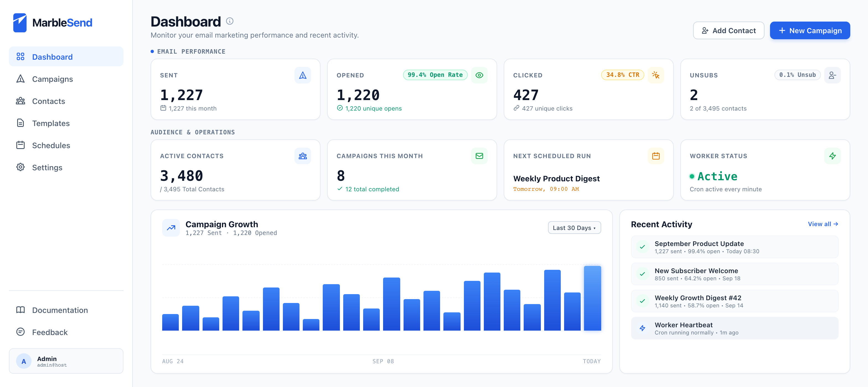Image resolution: width=868 pixels, height=387 pixels.
Task: Click the Admin avatar circle
Action: point(24,361)
